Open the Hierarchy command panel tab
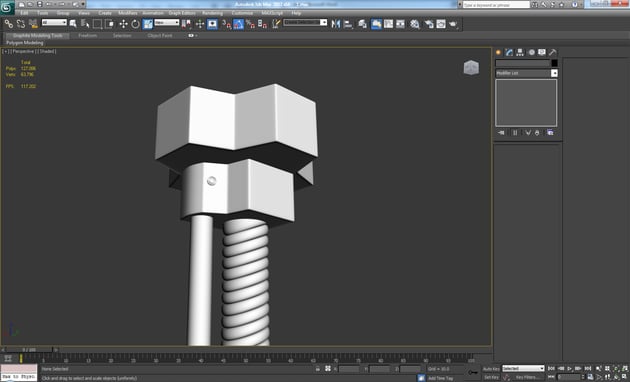 [520, 52]
